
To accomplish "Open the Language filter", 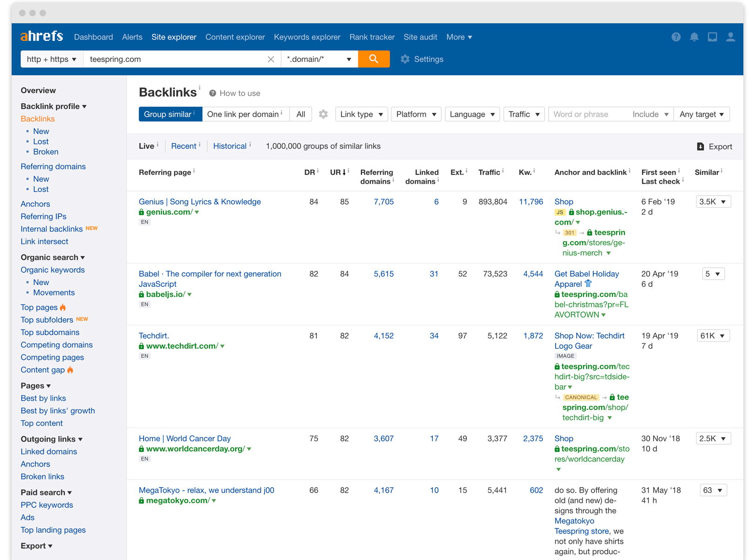I will [472, 114].
